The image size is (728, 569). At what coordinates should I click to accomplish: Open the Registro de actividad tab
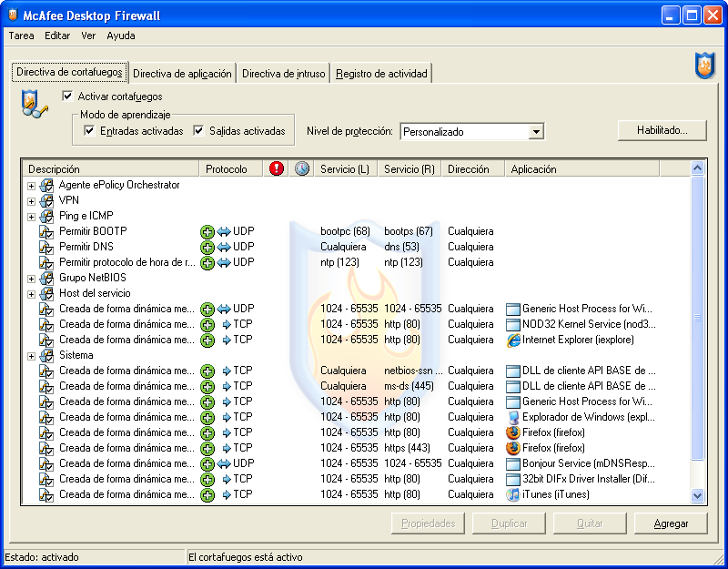point(381,74)
